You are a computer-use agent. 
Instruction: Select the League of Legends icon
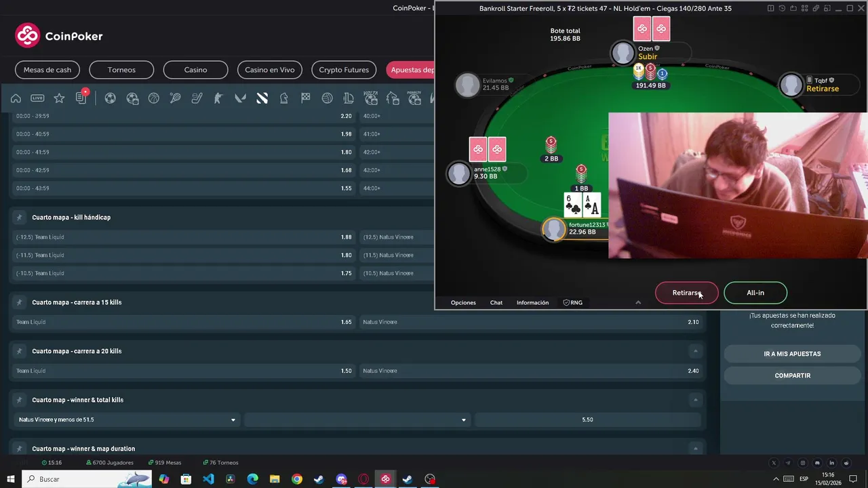(x=349, y=98)
